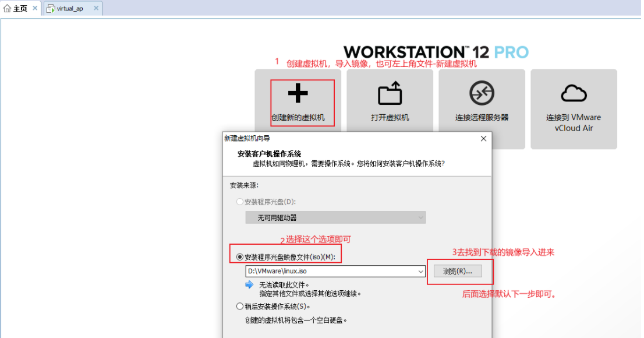644x338 pixels.
Task: Click the virtual_ap tab VM icon
Action: 51,8
